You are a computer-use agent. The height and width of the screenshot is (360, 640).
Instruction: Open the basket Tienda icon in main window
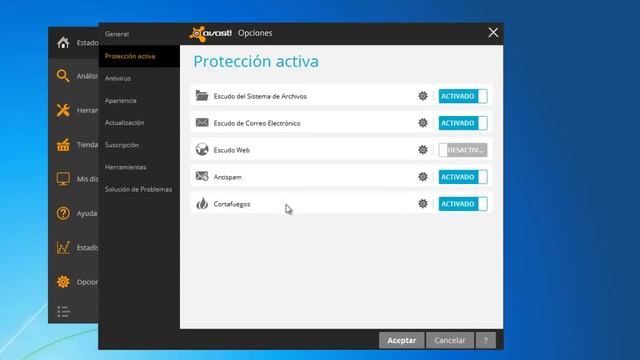(63, 145)
